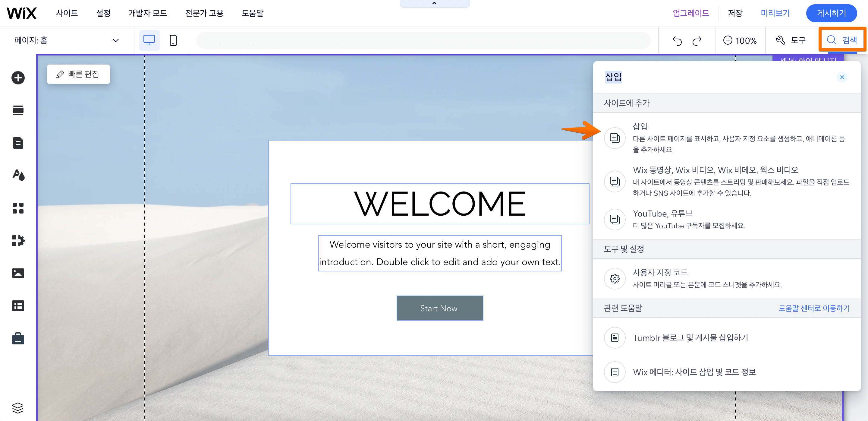Open the Media image icon in sidebar
This screenshot has height=421, width=868.
pyautogui.click(x=18, y=273)
